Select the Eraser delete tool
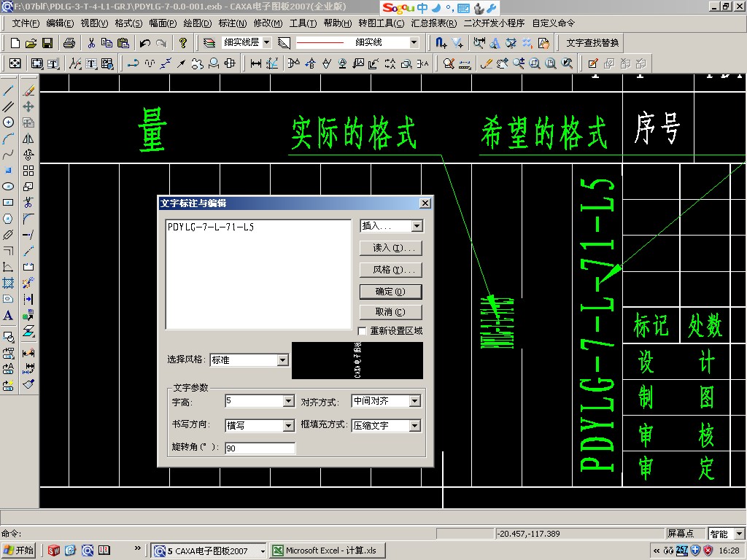 (28, 90)
